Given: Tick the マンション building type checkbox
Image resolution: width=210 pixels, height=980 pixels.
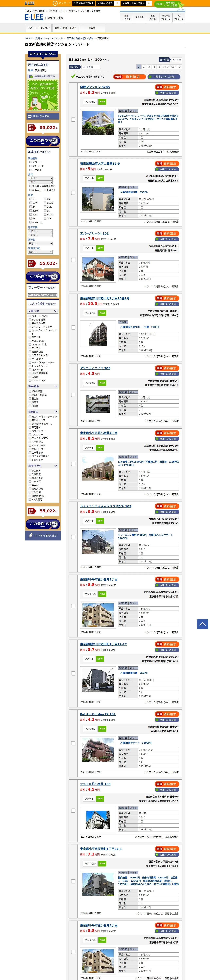Looking at the screenshot, I should (30, 166).
